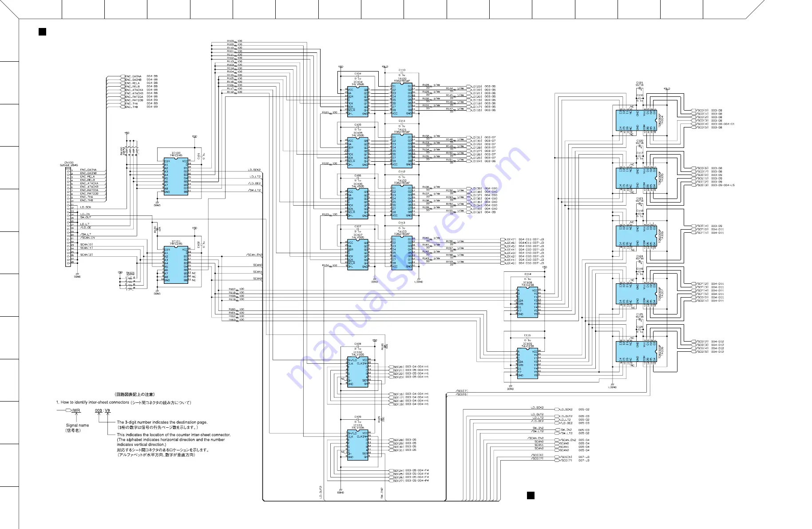Click the R160 100 ohm resistor label
The image size is (812, 529).
236,310
